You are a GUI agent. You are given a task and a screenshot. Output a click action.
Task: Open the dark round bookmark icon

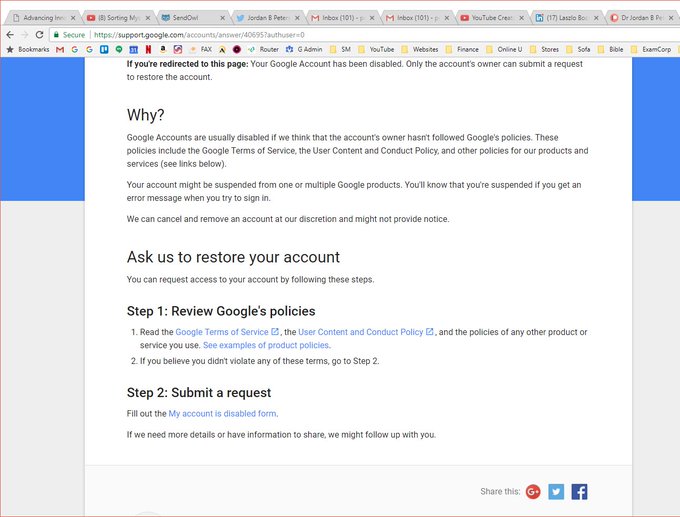point(237,49)
